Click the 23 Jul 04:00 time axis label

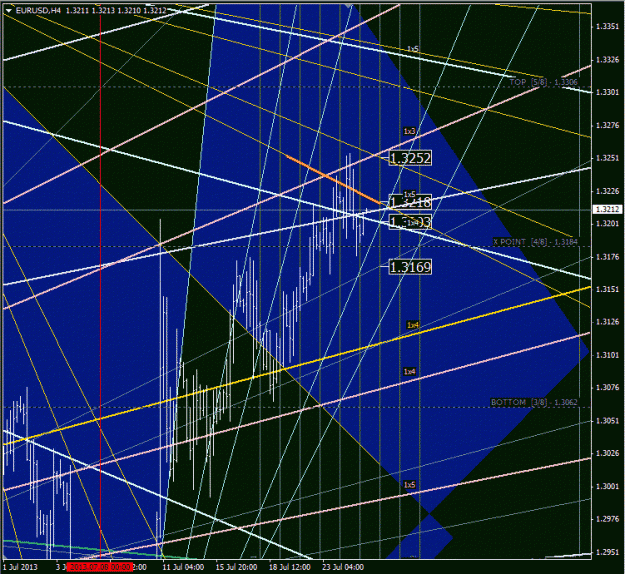343,567
